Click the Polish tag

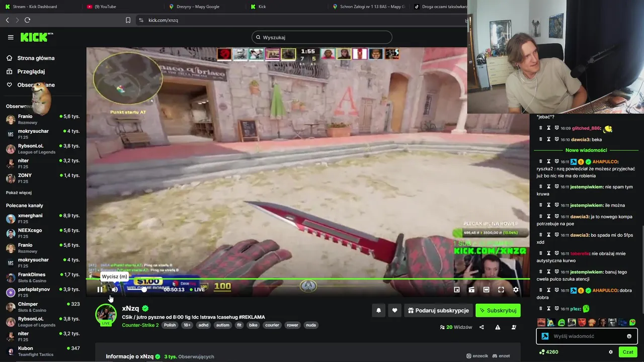pos(170,325)
